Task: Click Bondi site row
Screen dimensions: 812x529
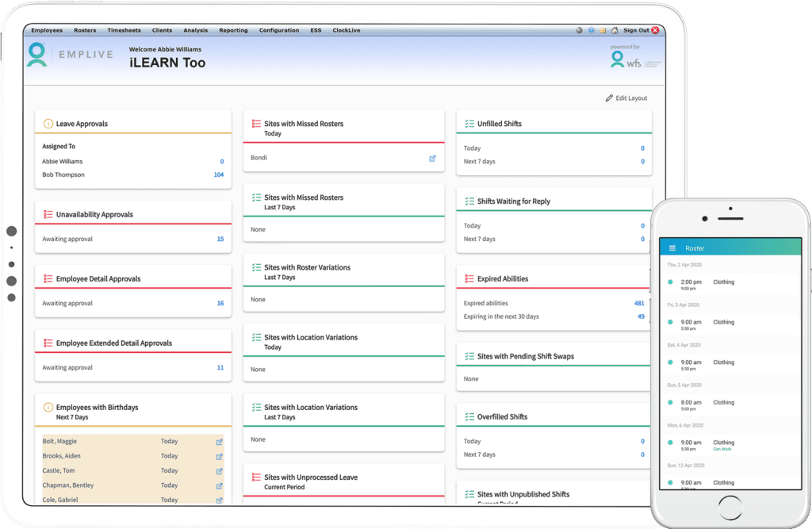Action: pos(343,158)
